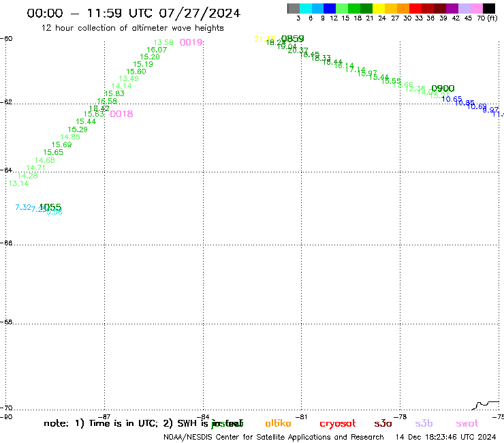The width and height of the screenshot is (504, 443).
Task: Click the wave height value 14.68
Action: (45, 160)
